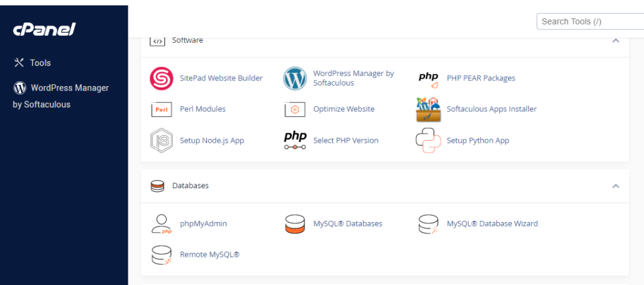
Task: Open MySQL® Database Wizard link
Action: 492,224
